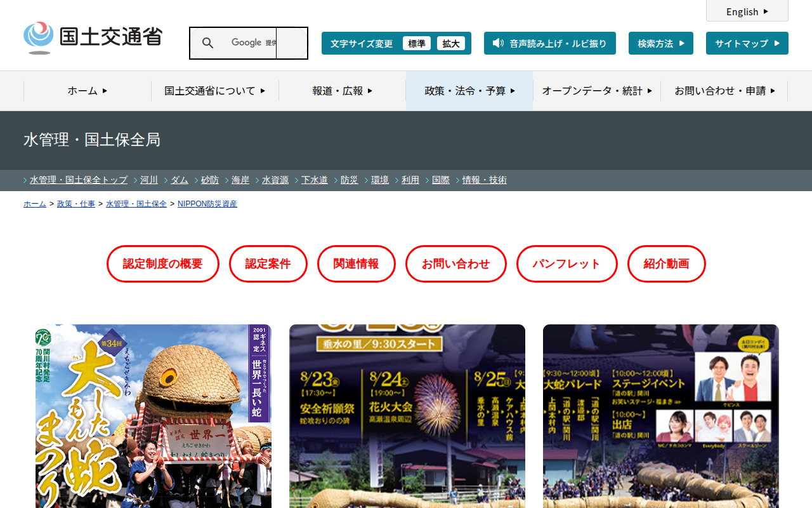The width and height of the screenshot is (812, 508).
Task: Click the 政策・仕事 breadcrumb link
Action: tap(76, 204)
